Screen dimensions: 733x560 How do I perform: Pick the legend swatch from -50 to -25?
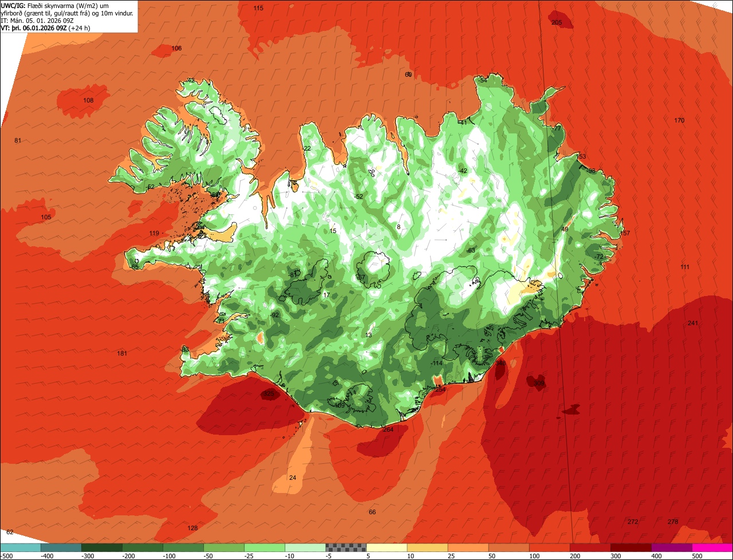(x=223, y=547)
